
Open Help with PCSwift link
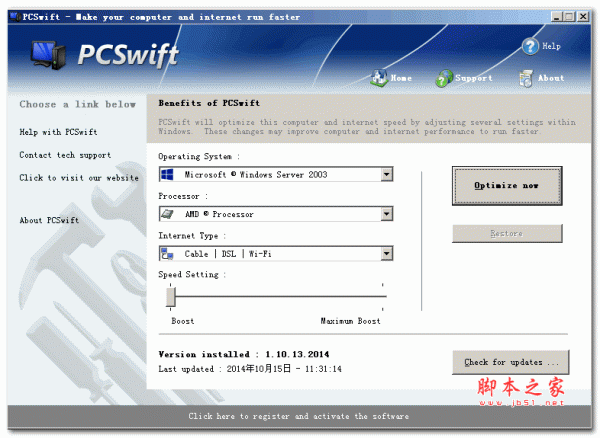tap(59, 132)
